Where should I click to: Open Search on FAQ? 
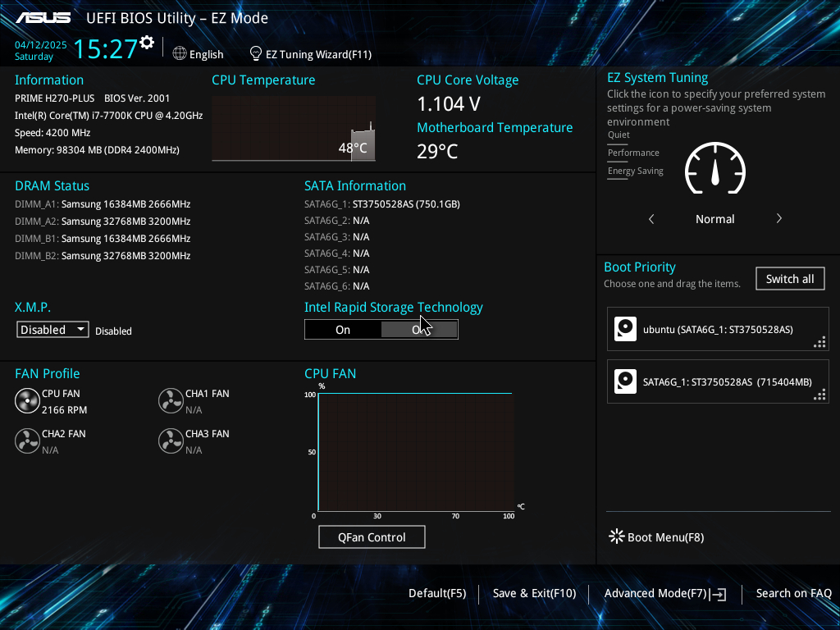tap(793, 593)
